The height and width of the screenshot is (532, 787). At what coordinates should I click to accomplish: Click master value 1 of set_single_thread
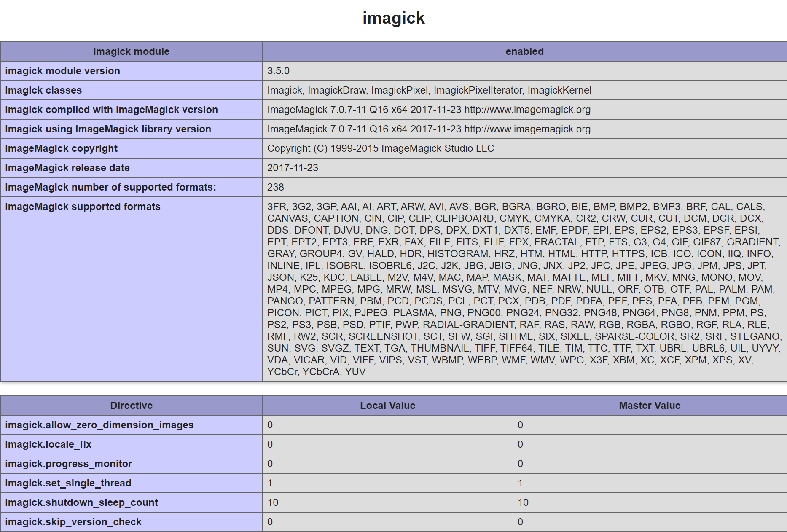click(521, 483)
